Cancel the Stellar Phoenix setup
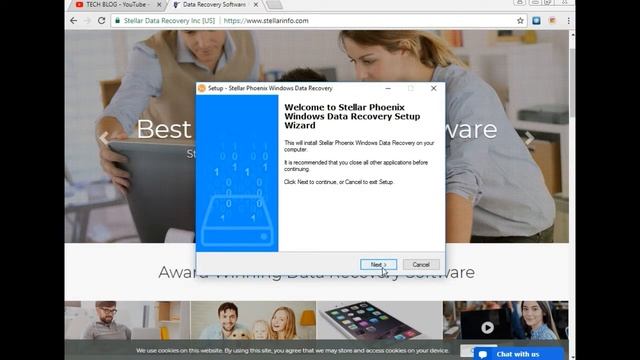This screenshot has width=640, height=360. pos(421,264)
